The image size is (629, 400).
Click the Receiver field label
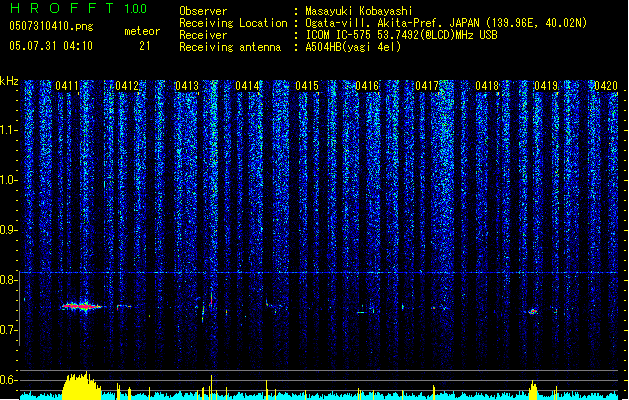[x=203, y=35]
